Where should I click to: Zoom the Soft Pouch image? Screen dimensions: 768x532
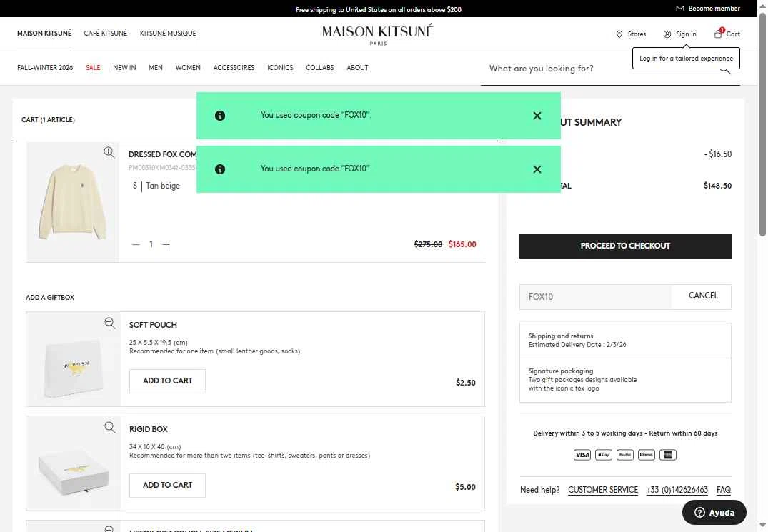coord(110,323)
